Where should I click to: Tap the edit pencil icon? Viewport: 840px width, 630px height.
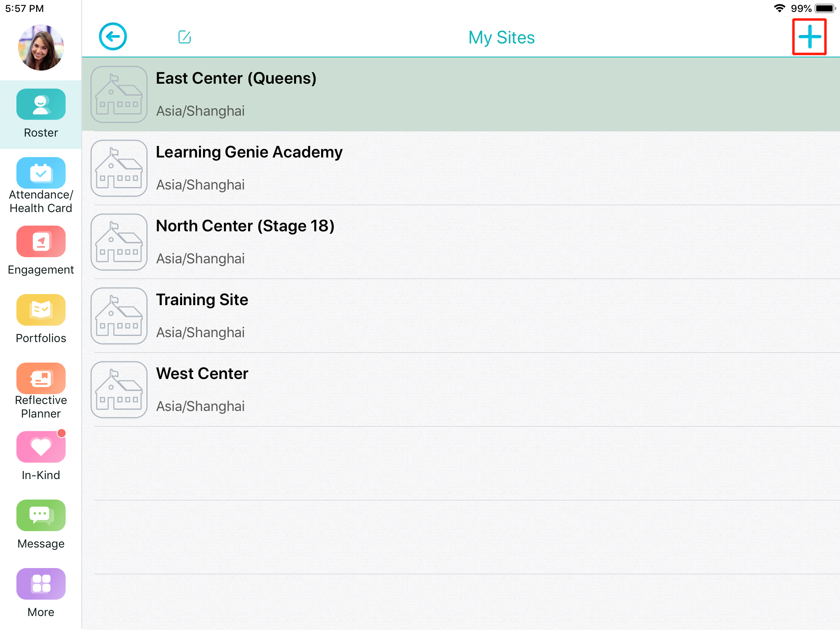click(x=185, y=37)
